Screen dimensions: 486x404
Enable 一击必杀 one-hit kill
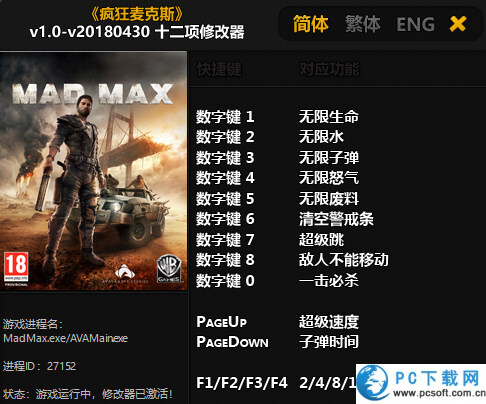329,280
